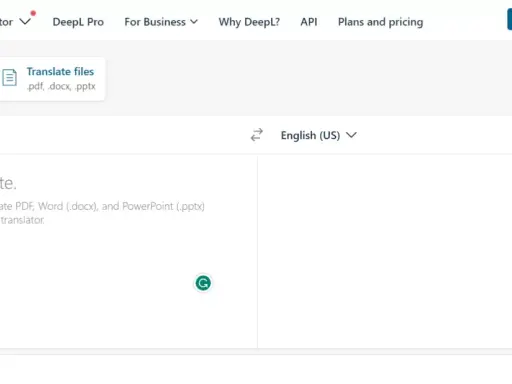Screen dimensions: 512x384
Task: Open the English (US) target language dropdown
Action: pyautogui.click(x=319, y=135)
